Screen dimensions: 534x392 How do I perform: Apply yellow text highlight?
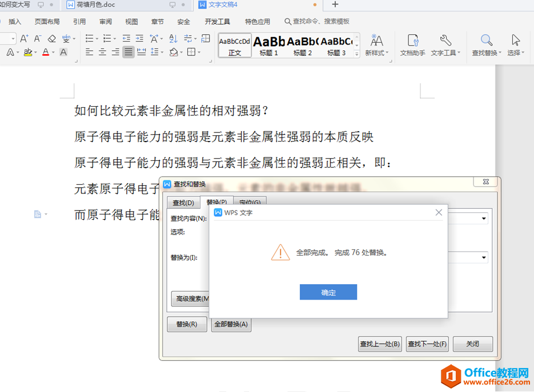click(x=28, y=52)
